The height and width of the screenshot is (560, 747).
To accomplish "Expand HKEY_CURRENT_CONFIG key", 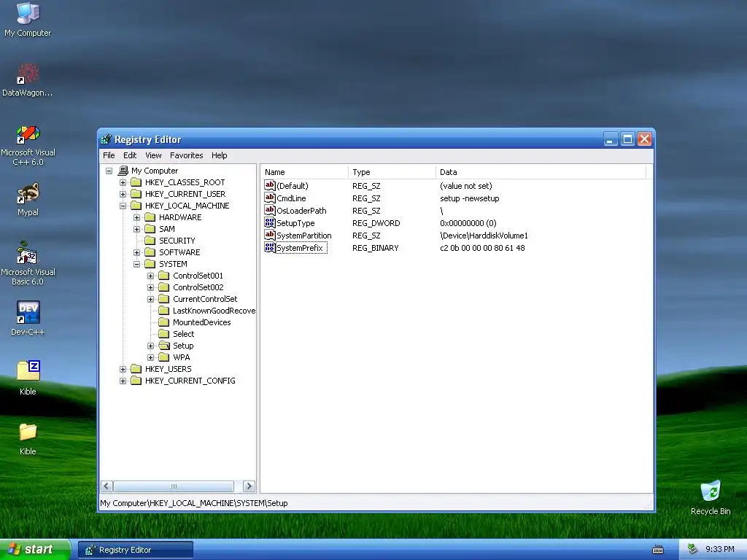I will coord(123,381).
